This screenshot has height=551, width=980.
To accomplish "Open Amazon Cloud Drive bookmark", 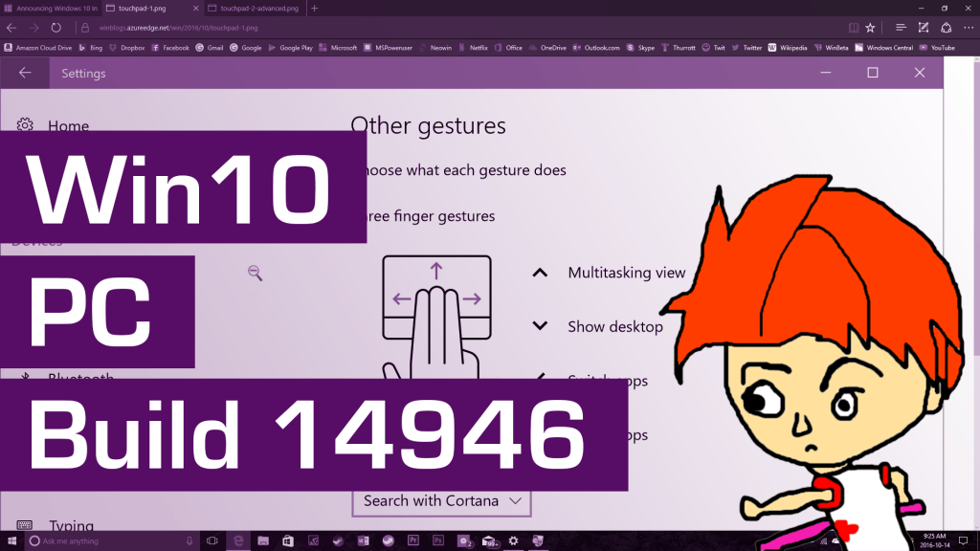I will (x=38, y=48).
